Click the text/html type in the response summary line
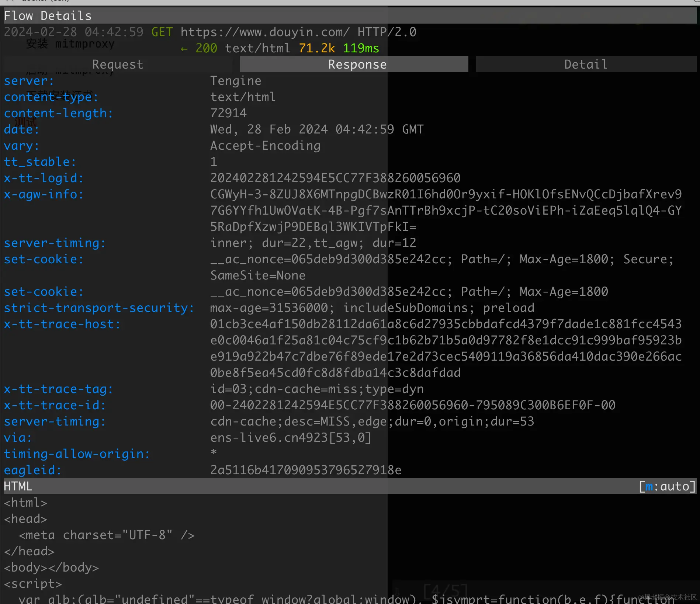Viewport: 700px width, 604px height. 258,48
